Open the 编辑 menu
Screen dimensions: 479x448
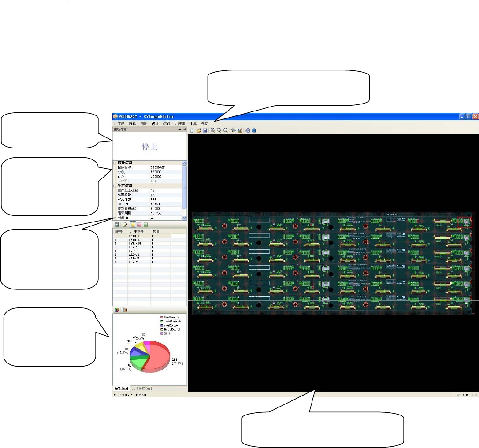[x=132, y=123]
